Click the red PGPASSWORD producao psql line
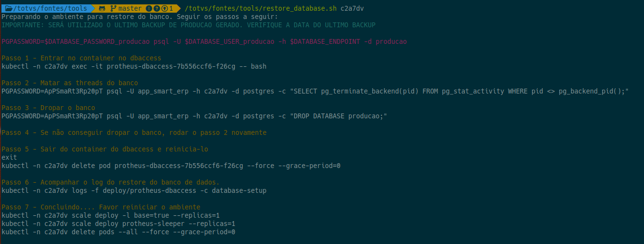644x244 pixels. coord(204,42)
